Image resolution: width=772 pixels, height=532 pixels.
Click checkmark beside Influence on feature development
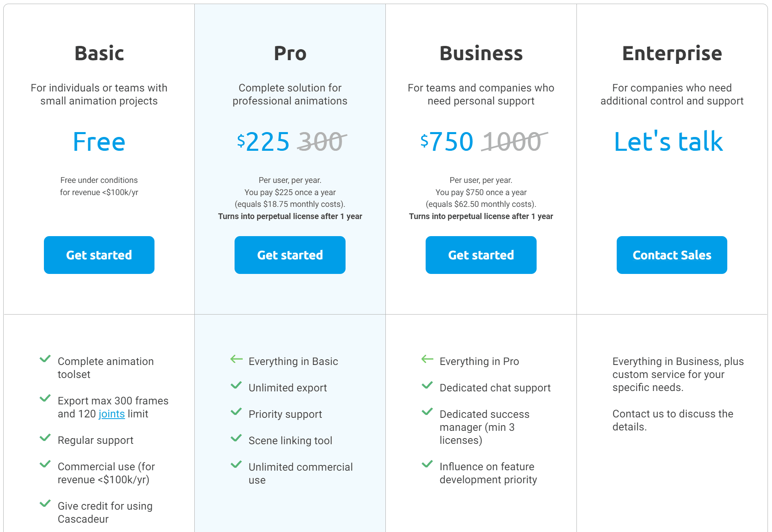427,464
